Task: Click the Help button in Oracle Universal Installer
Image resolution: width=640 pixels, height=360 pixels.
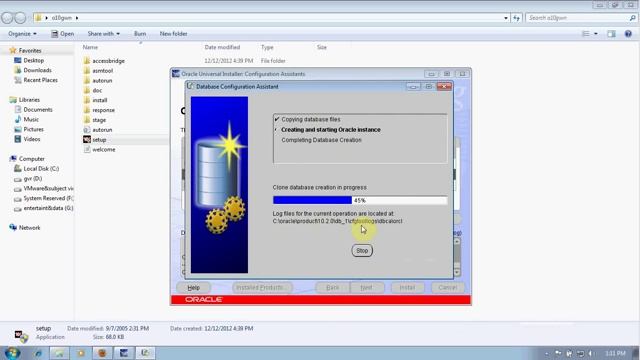Action: pos(193,287)
